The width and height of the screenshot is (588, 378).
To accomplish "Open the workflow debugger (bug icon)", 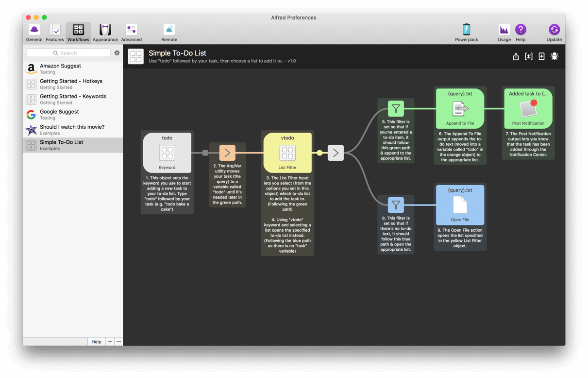I will tap(554, 56).
